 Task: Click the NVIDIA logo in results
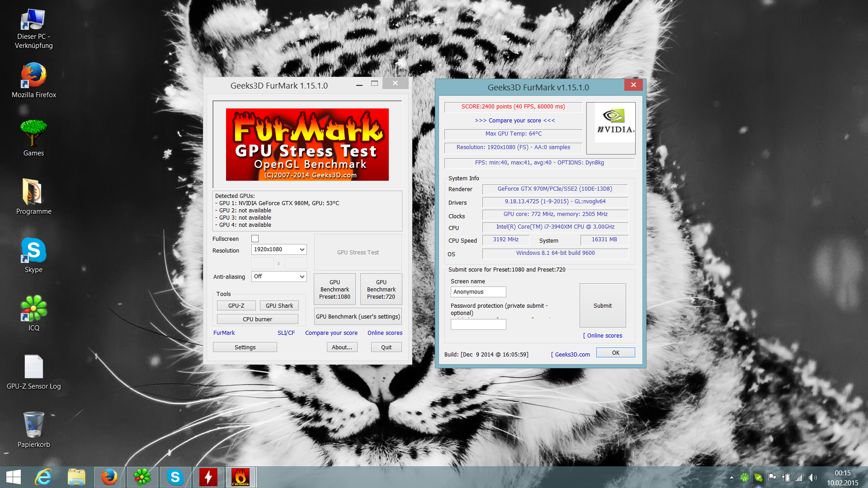(x=611, y=128)
